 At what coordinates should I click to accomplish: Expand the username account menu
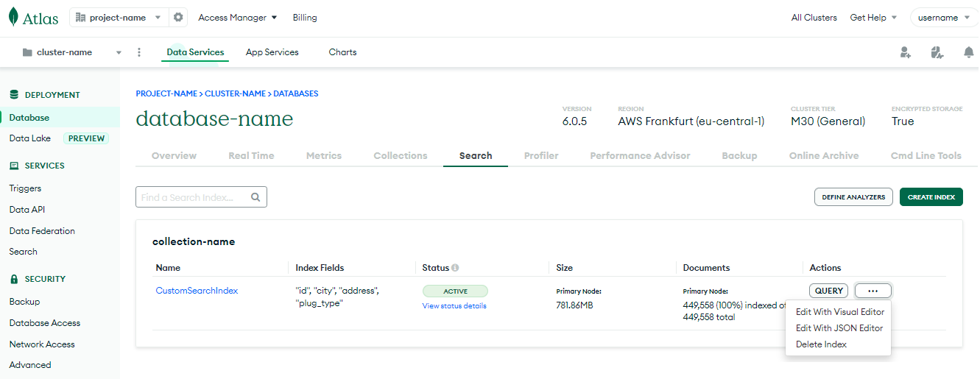coord(945,18)
